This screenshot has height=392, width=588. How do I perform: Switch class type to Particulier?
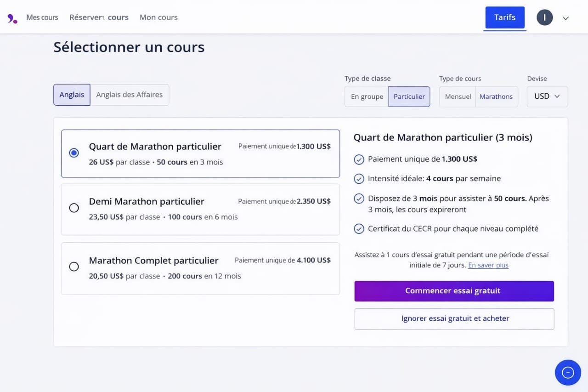pos(409,97)
